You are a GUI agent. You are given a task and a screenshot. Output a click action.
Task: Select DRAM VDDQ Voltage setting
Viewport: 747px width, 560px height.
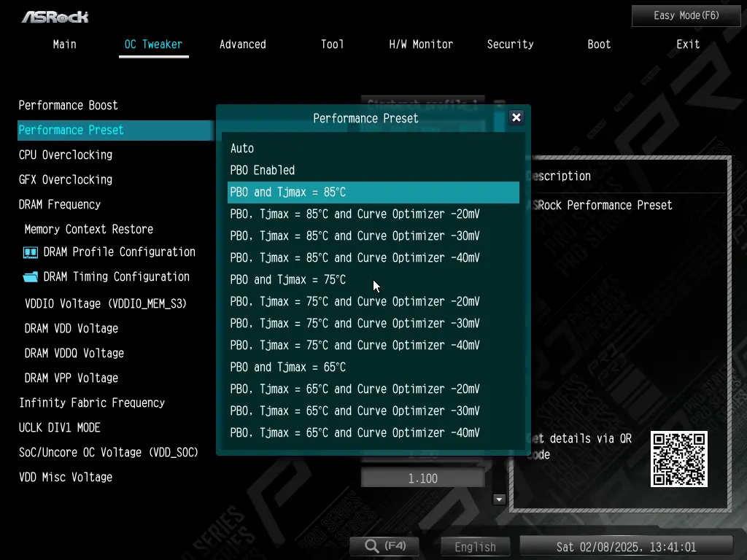pyautogui.click(x=74, y=354)
